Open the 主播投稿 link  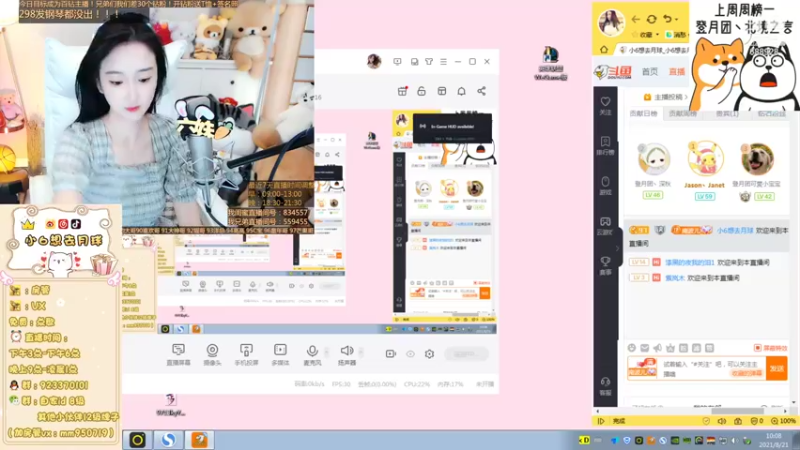(667, 97)
